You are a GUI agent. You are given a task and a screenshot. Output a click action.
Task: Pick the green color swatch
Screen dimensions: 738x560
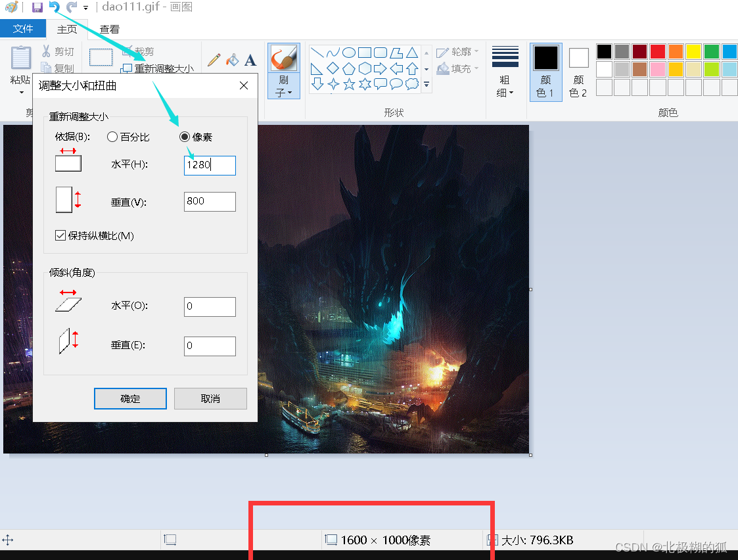pos(712,51)
